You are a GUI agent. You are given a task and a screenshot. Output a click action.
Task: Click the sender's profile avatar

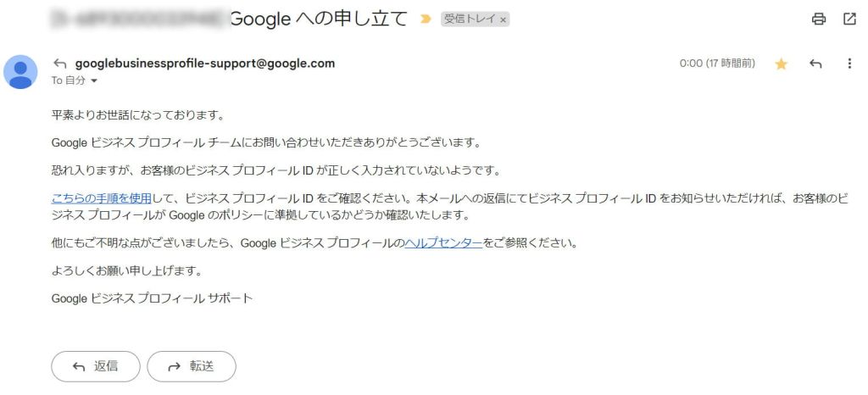(x=20, y=72)
